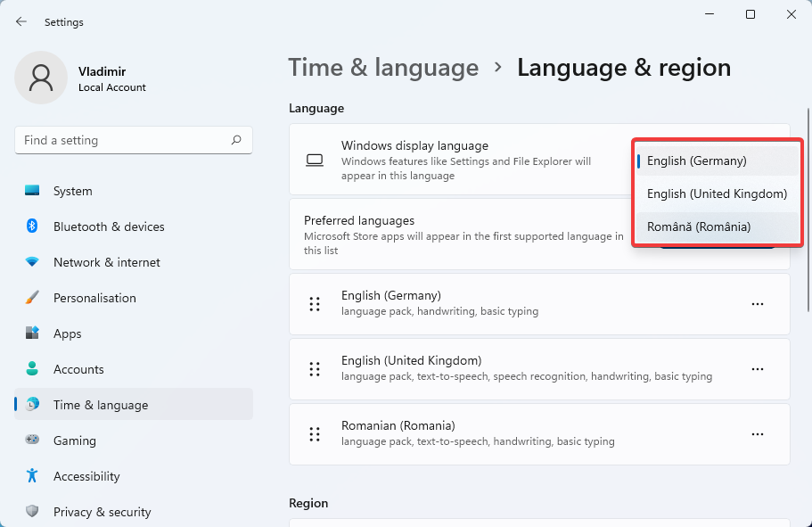Image resolution: width=812 pixels, height=527 pixels.
Task: Open Privacy & security settings section
Action: [102, 512]
